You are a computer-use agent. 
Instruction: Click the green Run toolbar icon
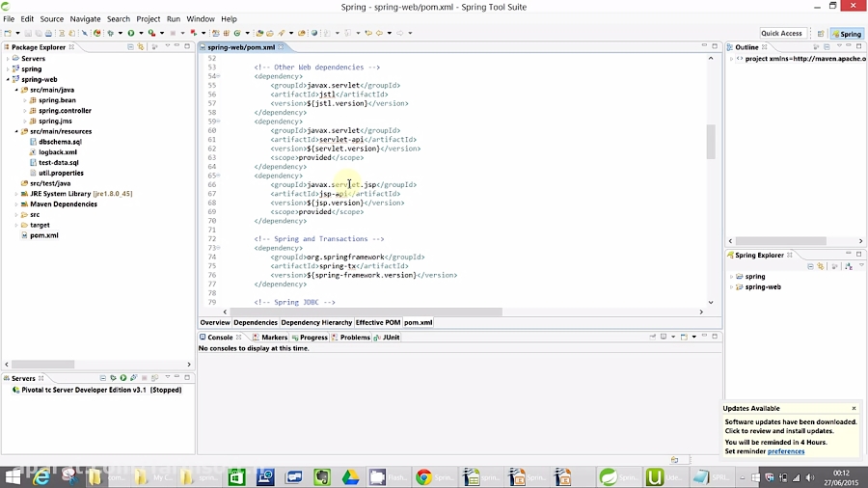coord(131,33)
